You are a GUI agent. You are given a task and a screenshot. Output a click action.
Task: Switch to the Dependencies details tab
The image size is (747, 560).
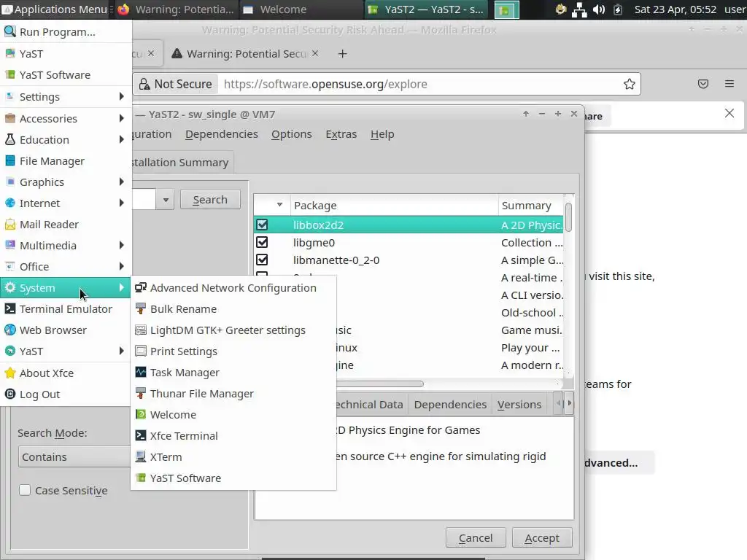click(x=450, y=404)
